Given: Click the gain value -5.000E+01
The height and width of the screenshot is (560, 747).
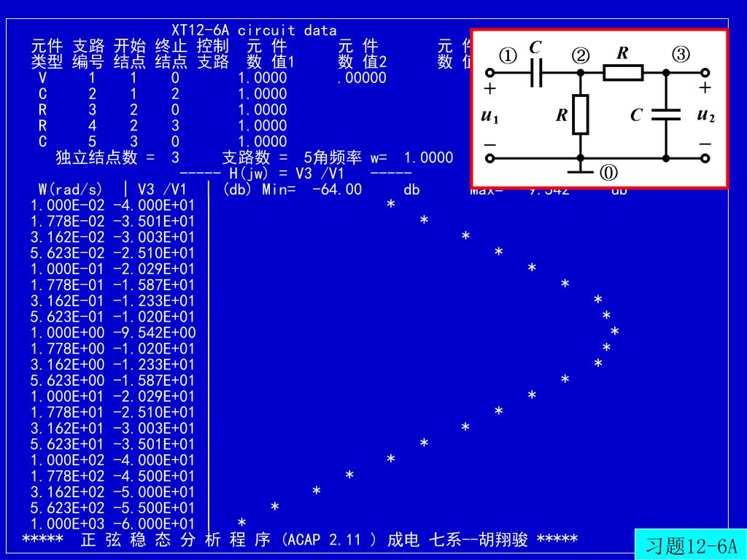Looking at the screenshot, I should (155, 492).
